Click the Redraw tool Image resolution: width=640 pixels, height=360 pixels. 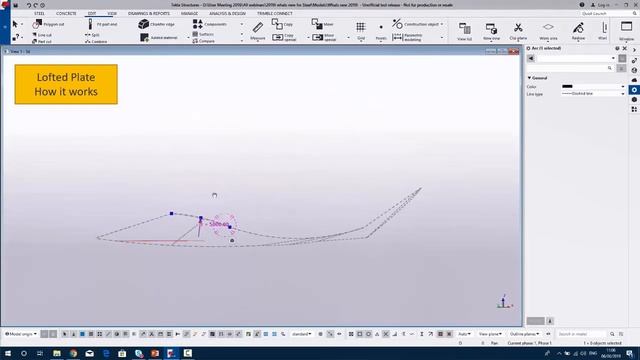click(x=578, y=31)
